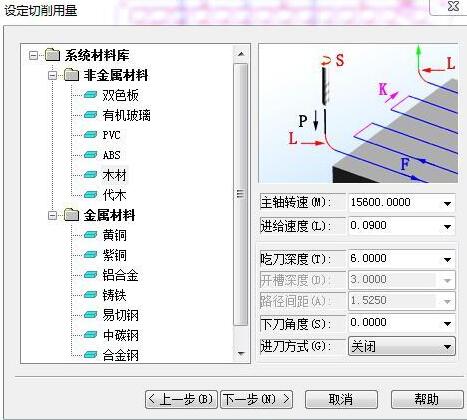Click the 取消 button
Viewport: 467px width, 420px height.
[x=341, y=399]
